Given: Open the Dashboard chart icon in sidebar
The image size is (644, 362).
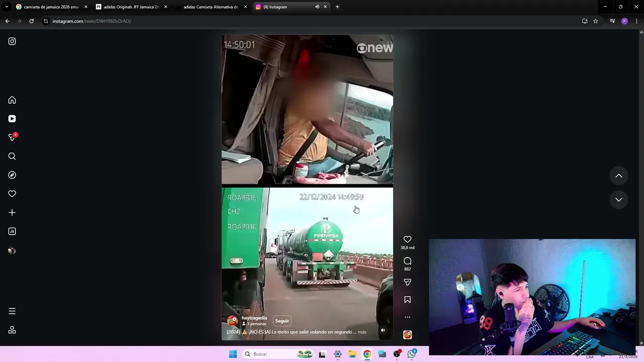Looking at the screenshot, I should pyautogui.click(x=12, y=231).
